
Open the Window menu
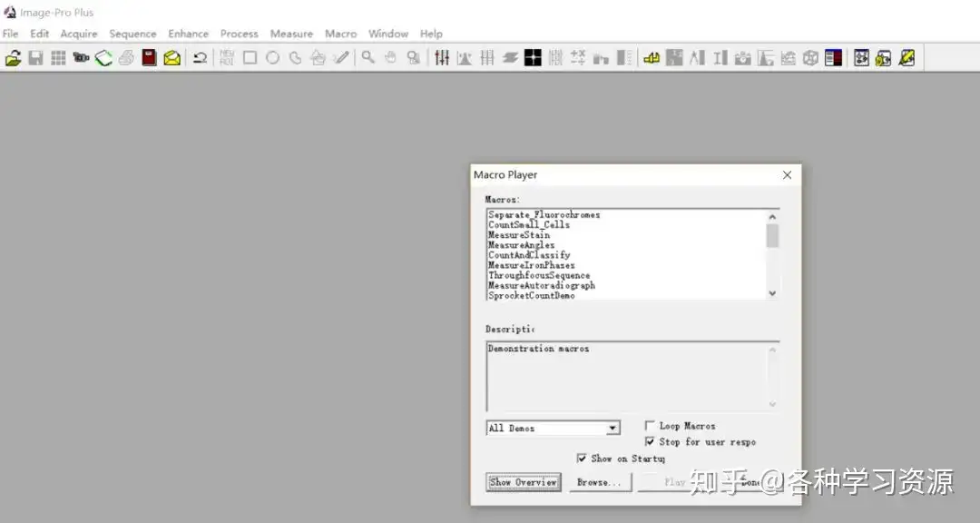pyautogui.click(x=388, y=34)
